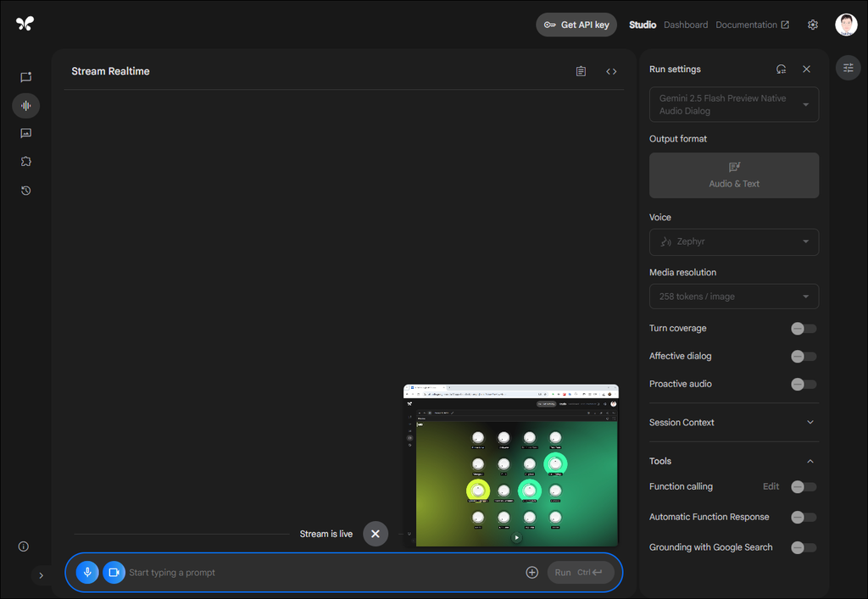Open the Documentation link
This screenshot has width=868, height=599.
pos(753,25)
